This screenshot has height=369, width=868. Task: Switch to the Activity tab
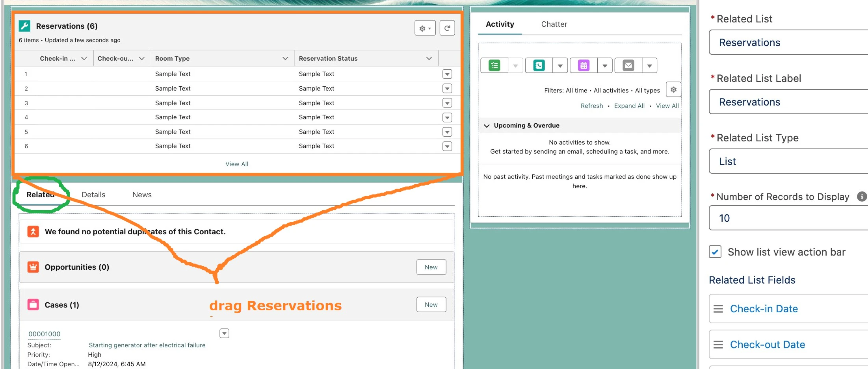(x=500, y=24)
